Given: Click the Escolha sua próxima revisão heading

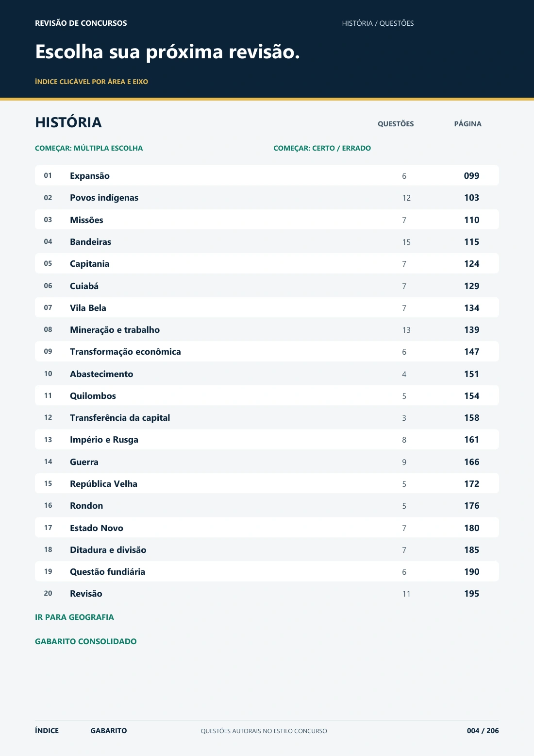Looking at the screenshot, I should pos(167,52).
